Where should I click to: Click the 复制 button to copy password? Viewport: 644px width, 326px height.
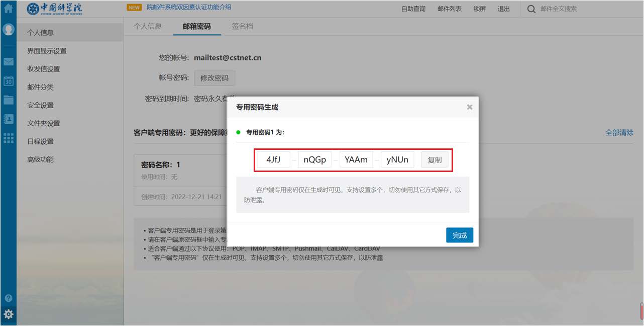435,160
